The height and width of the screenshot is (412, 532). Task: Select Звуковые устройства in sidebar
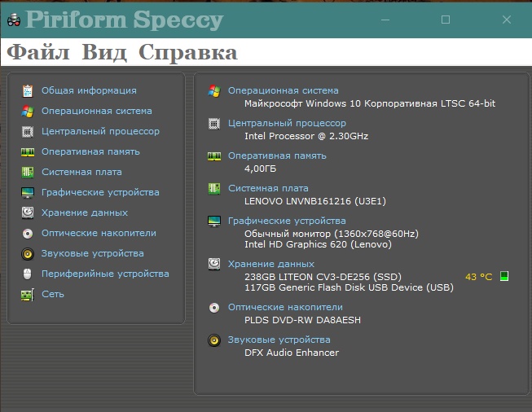tap(93, 254)
